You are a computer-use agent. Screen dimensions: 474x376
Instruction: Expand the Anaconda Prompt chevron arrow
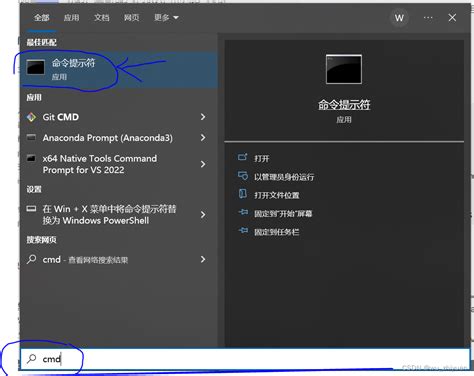(203, 137)
